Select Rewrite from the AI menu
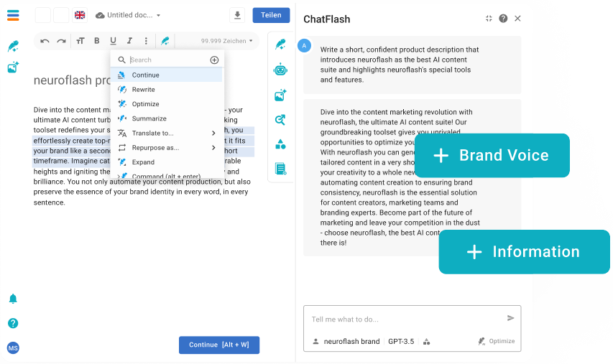The image size is (613, 364). tap(143, 90)
